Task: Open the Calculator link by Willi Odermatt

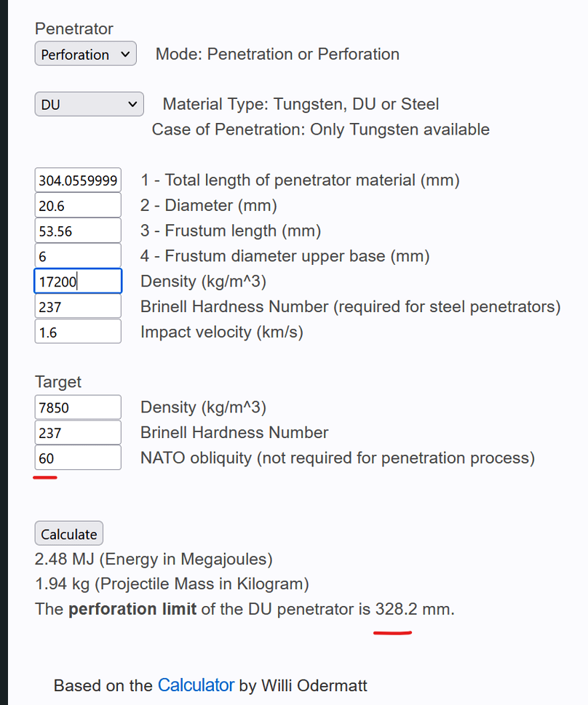Action: coord(196,685)
